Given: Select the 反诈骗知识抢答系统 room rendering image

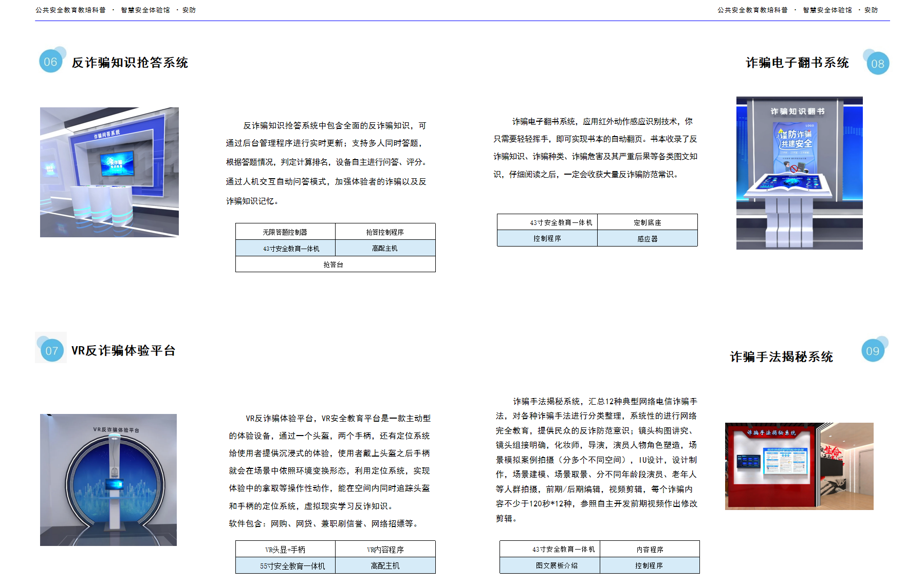Looking at the screenshot, I should [109, 172].
